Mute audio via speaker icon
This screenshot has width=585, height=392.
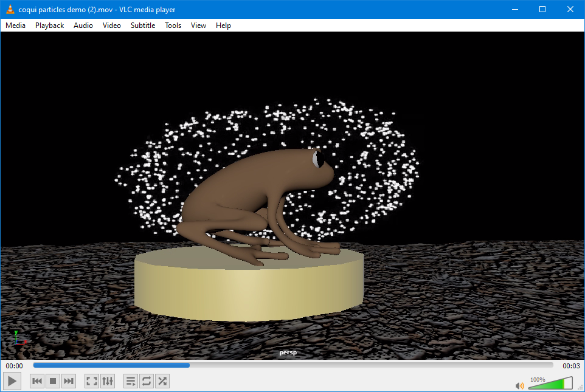(x=519, y=385)
